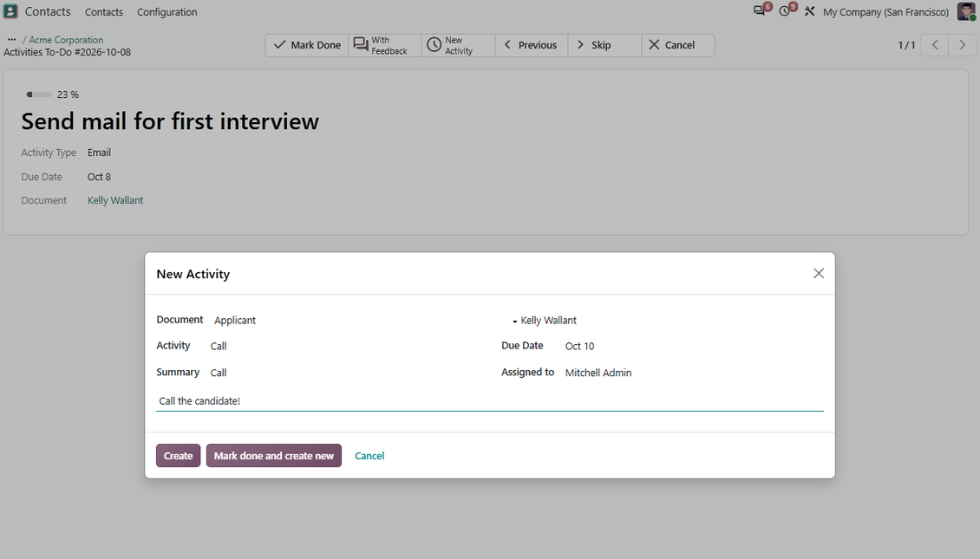
Task: Open company switcher My Company (San Francisco)
Action: point(885,12)
